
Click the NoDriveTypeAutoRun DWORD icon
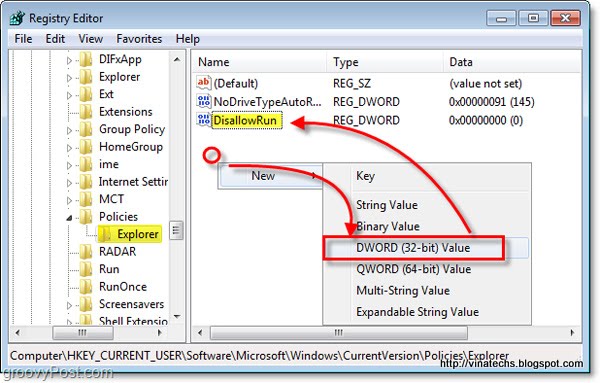(x=204, y=101)
